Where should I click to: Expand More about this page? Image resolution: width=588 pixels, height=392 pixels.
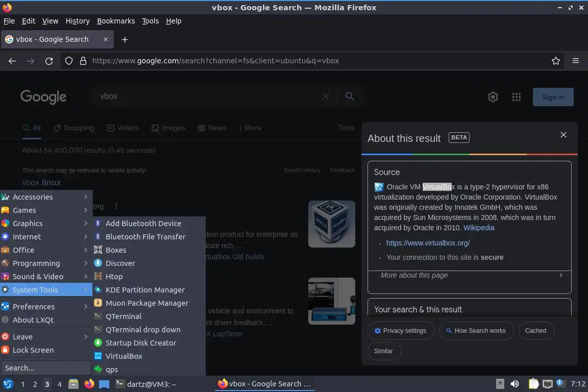(470, 275)
